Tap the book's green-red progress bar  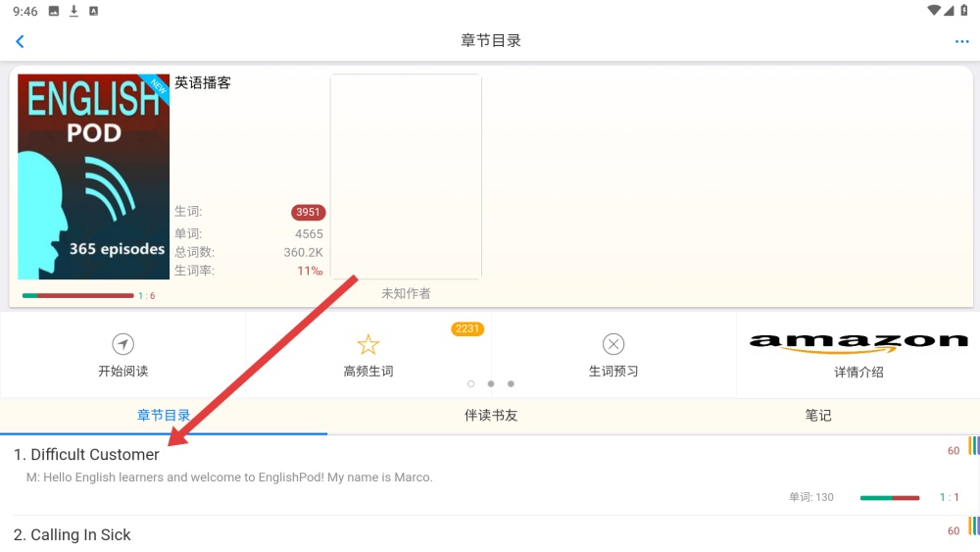click(77, 295)
